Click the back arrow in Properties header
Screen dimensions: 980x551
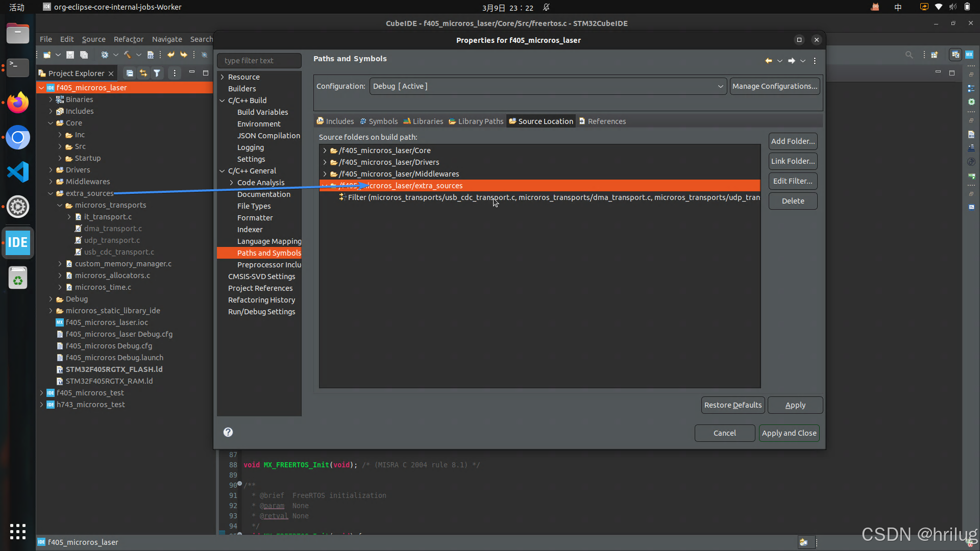(x=768, y=61)
